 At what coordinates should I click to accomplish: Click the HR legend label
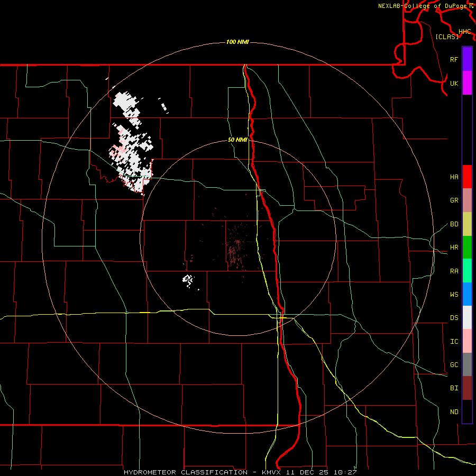pos(454,248)
